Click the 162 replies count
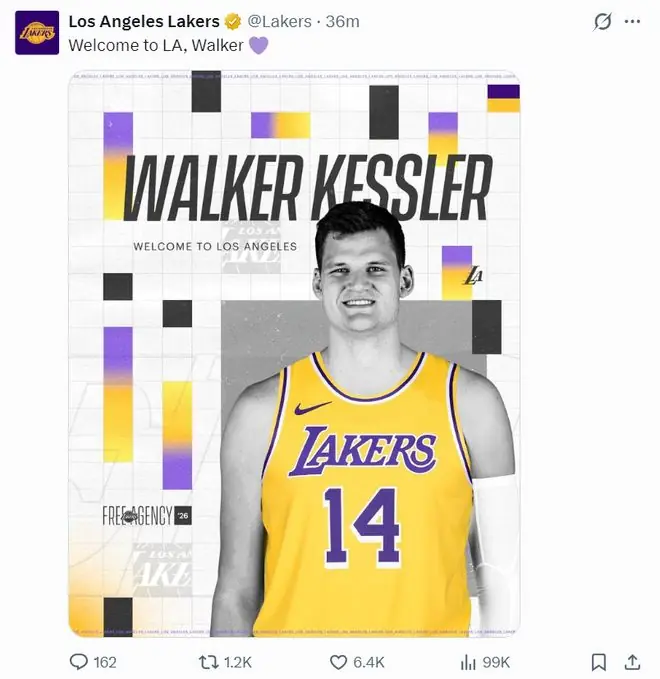This screenshot has width=660, height=679. click(105, 662)
